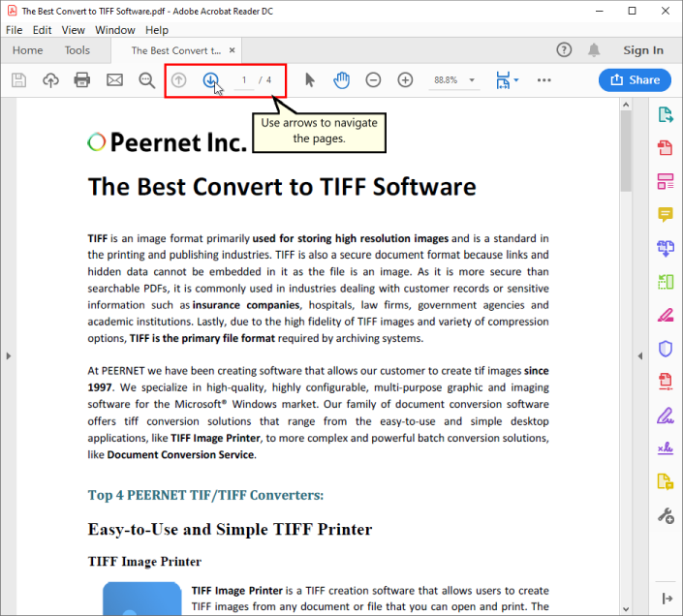Click title 'The Best Convert to TIFF Software'
The height and width of the screenshot is (616, 683).
(x=282, y=187)
